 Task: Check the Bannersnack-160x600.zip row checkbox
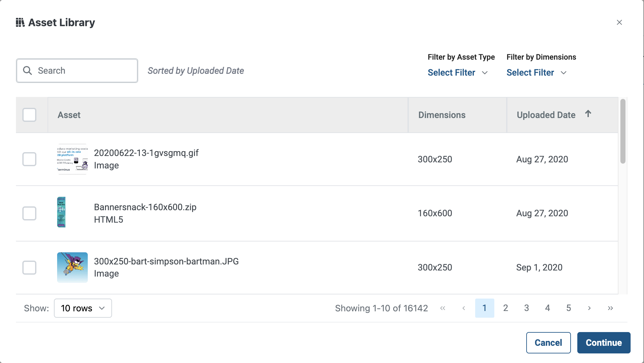coord(29,213)
